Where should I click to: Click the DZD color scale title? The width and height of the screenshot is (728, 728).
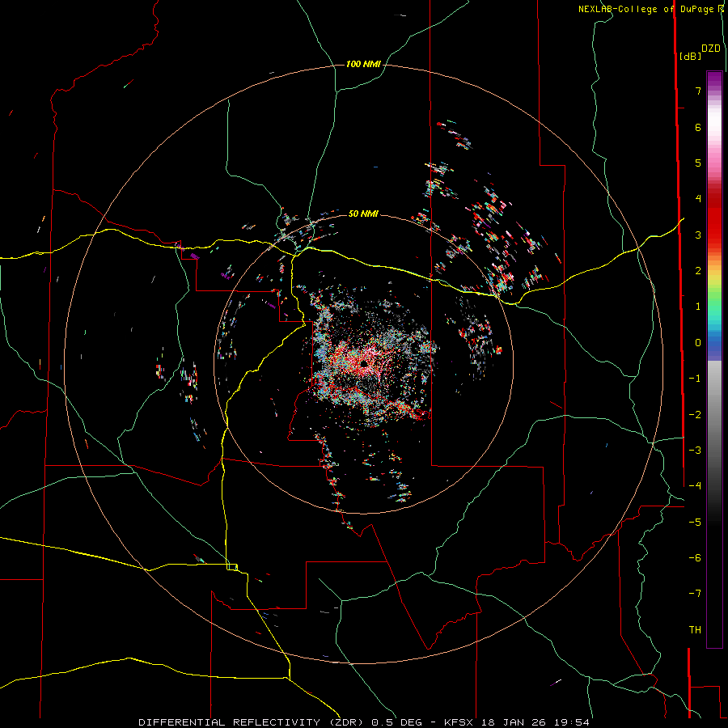point(711,49)
